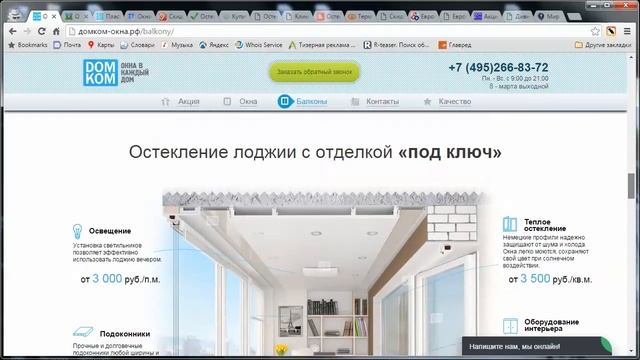
Task: Click the extension icon beside the star
Action: coord(611,31)
